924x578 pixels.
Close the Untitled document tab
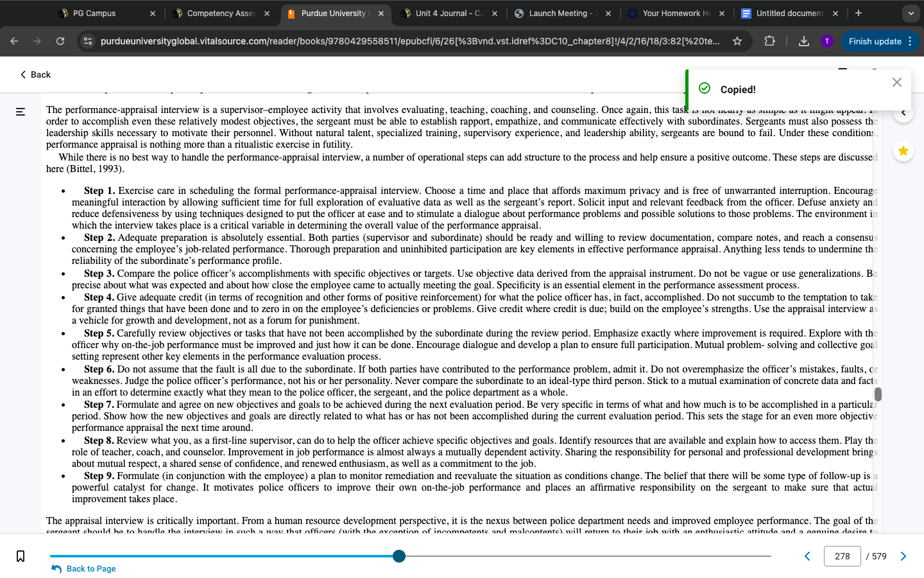835,13
